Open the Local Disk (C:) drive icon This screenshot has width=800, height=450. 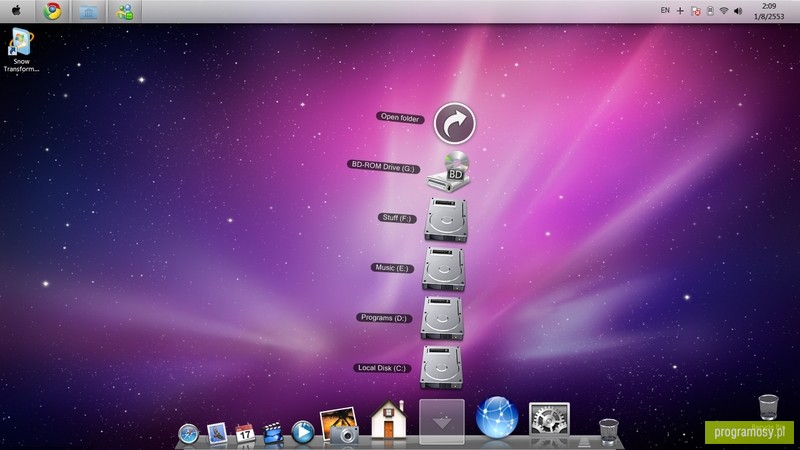pos(441,367)
